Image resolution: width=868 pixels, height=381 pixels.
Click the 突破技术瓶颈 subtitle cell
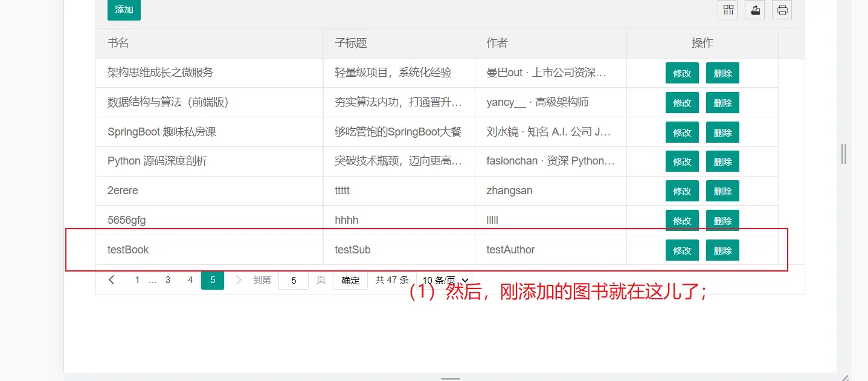pos(399,161)
